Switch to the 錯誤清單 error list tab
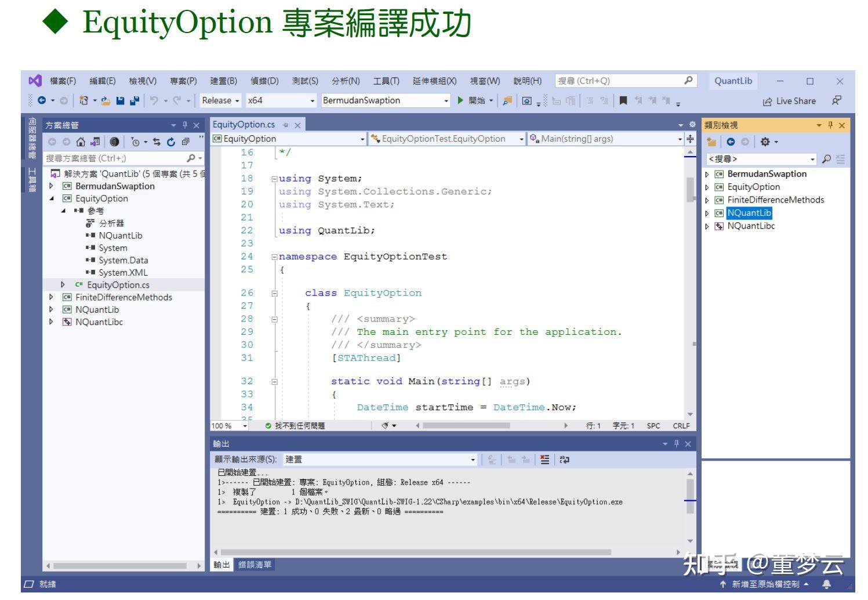This screenshot has width=868, height=600. click(x=255, y=565)
